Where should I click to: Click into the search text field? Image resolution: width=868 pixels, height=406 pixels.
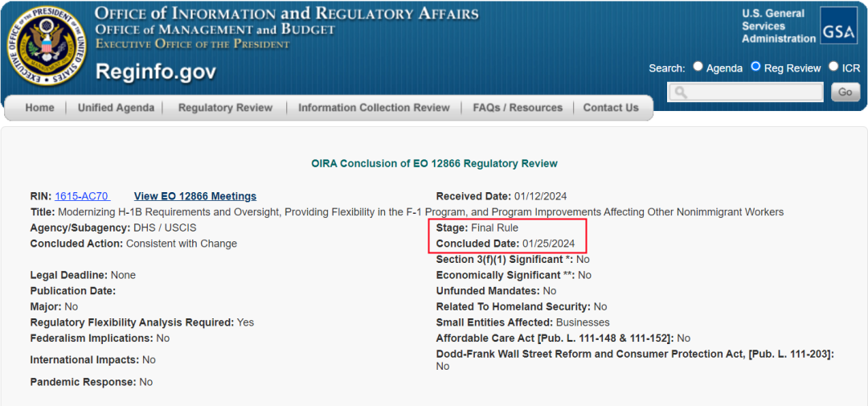pos(746,92)
